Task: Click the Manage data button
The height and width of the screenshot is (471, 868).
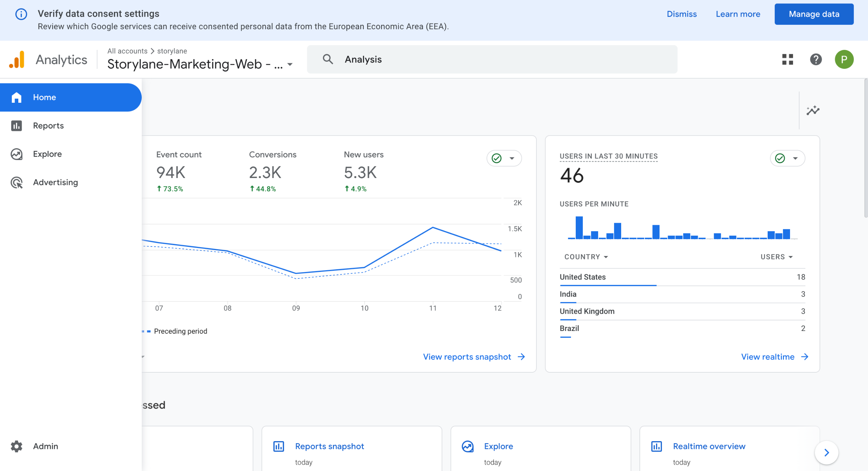Action: click(x=814, y=14)
